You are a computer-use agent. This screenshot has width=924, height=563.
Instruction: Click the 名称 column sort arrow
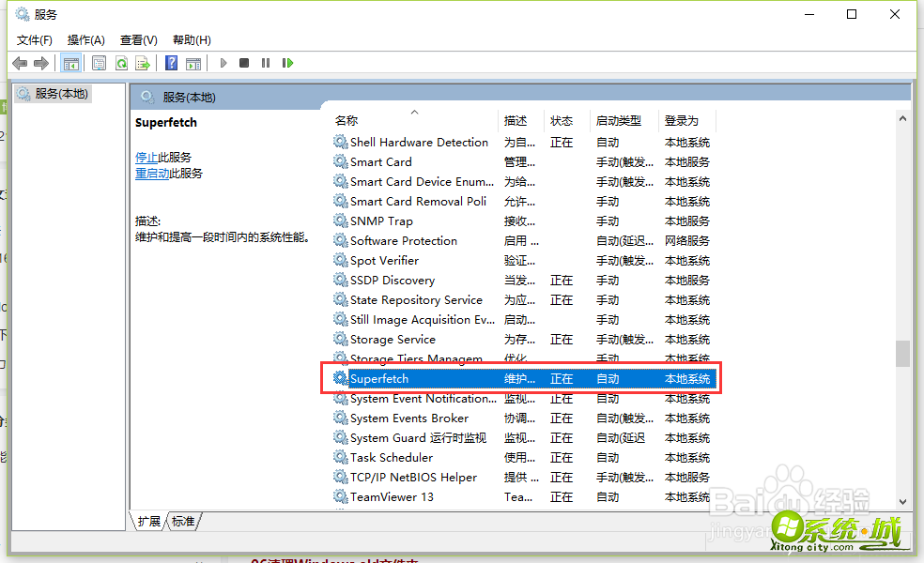click(x=413, y=111)
